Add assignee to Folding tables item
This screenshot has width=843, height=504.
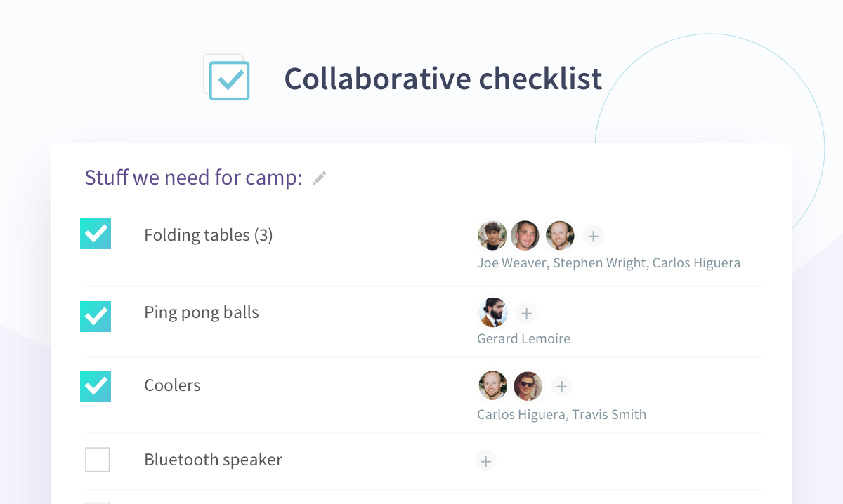[593, 236]
